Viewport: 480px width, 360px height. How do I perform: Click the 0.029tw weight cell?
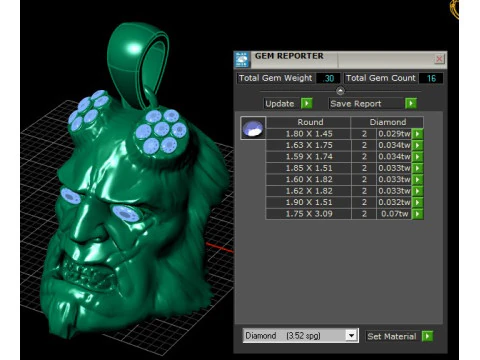[x=394, y=134]
